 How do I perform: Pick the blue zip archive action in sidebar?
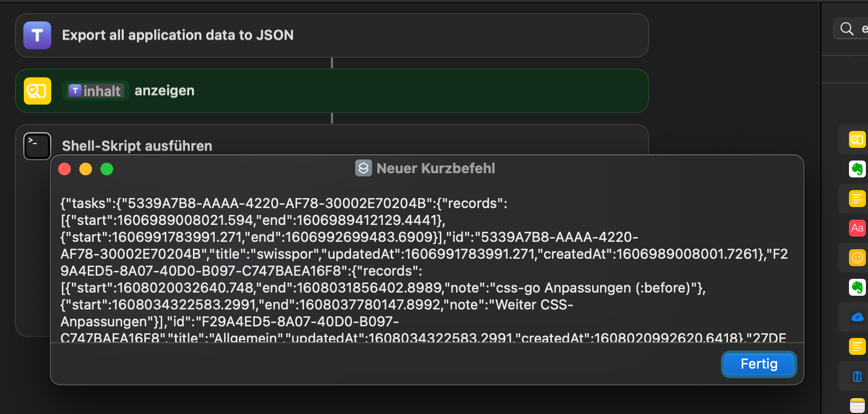tap(857, 376)
